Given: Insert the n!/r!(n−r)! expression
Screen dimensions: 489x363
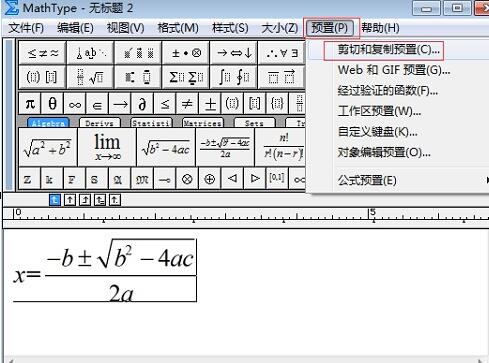Looking at the screenshot, I should 281,147.
